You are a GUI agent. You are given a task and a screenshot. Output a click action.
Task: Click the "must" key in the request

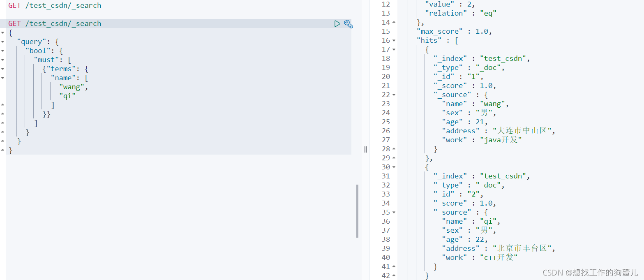coord(46,60)
